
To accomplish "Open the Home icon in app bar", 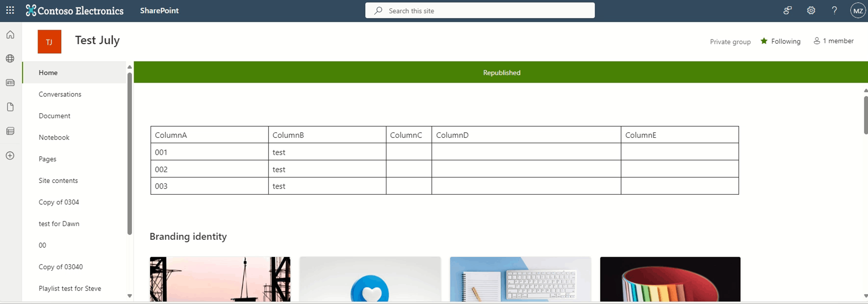I will (10, 35).
